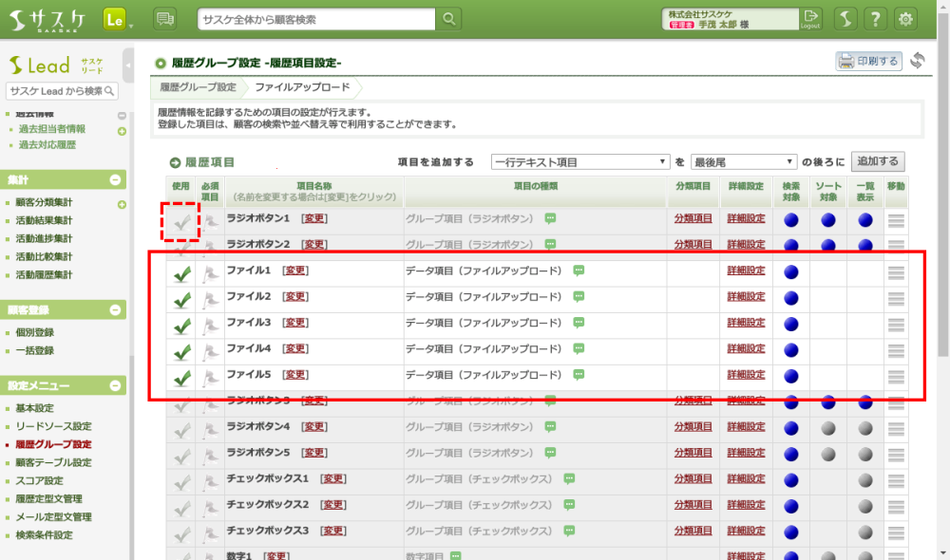Select 履歴グループ設定 breadcrumb tab

click(198, 87)
